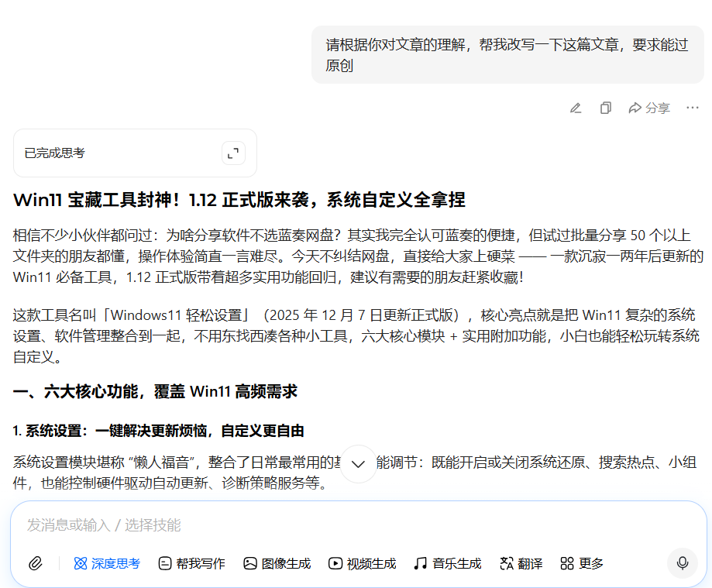The height and width of the screenshot is (588, 712).
Task: Copy the user message with copy icon
Action: (606, 108)
